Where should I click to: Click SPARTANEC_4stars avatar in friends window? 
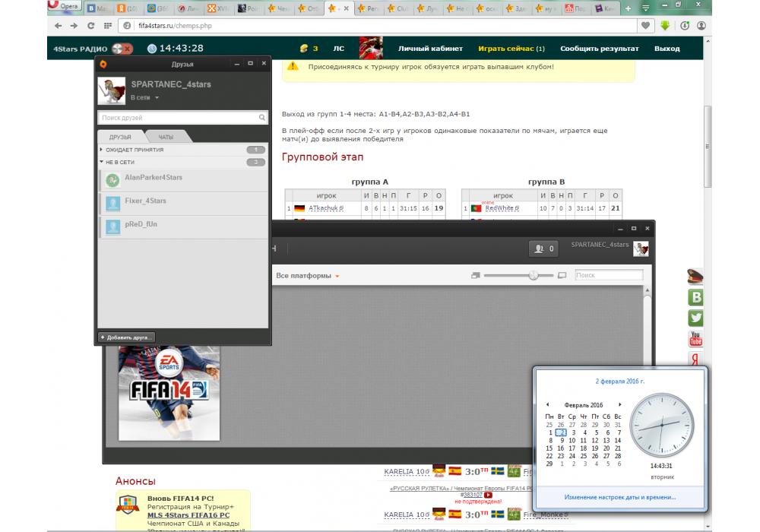pos(112,90)
